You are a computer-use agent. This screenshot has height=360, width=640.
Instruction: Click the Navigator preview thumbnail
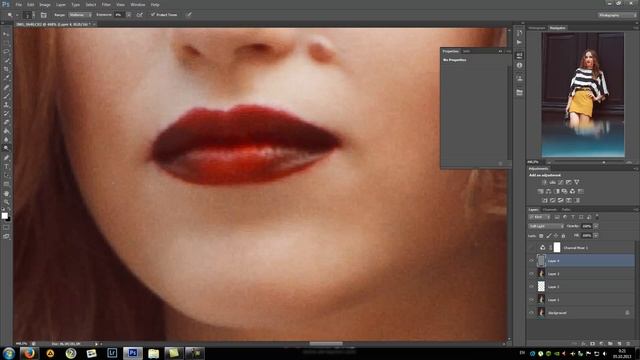coord(583,95)
